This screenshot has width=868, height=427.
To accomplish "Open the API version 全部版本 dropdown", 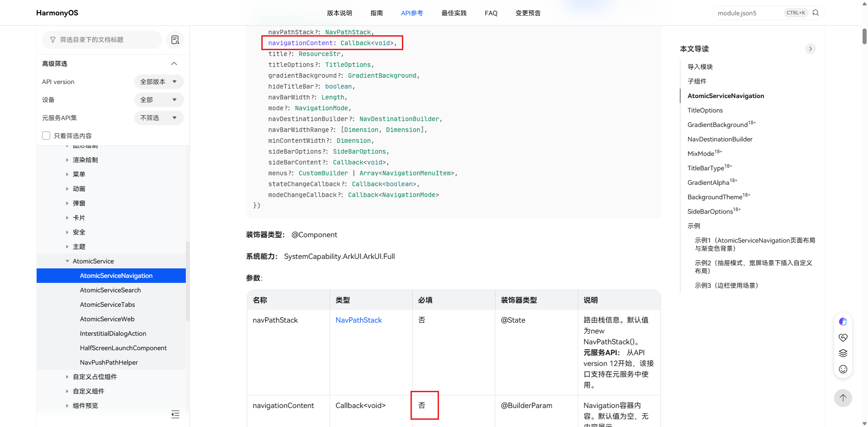I will [x=159, y=82].
